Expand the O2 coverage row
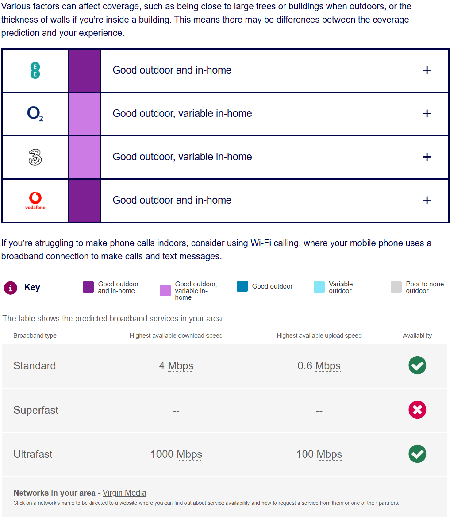451x520 pixels. 427,114
